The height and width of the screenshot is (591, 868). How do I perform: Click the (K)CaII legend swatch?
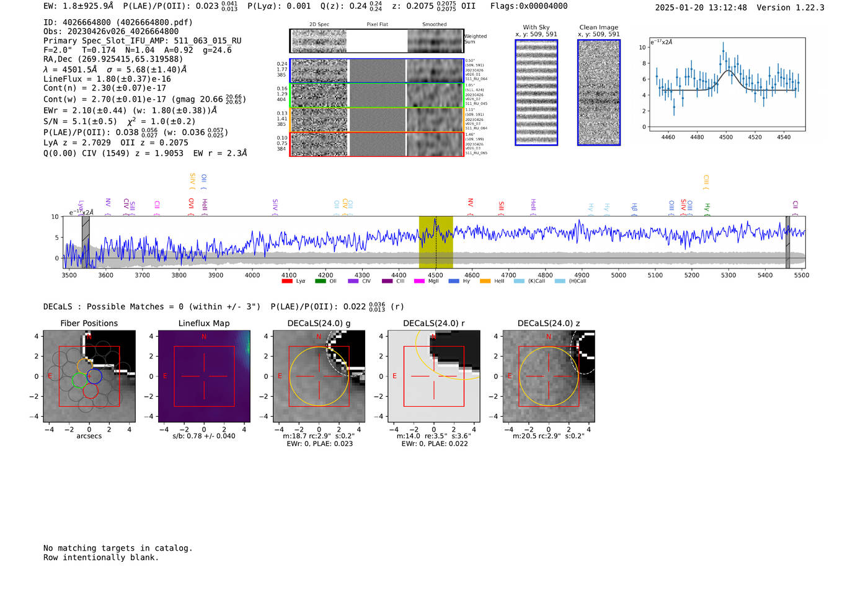(519, 281)
